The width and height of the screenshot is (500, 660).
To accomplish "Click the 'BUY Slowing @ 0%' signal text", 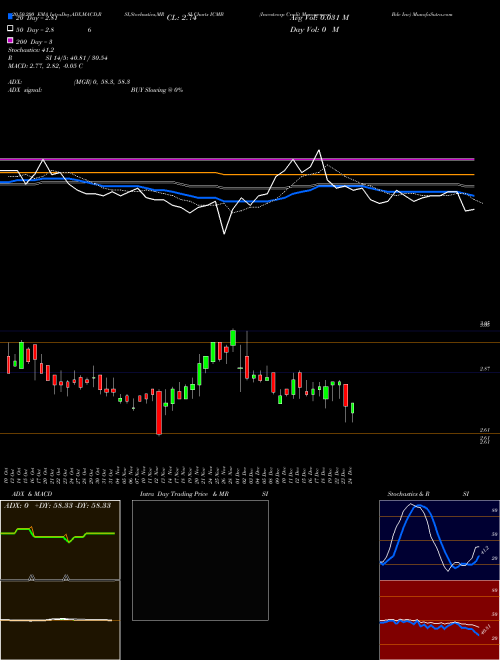I will point(157,90).
